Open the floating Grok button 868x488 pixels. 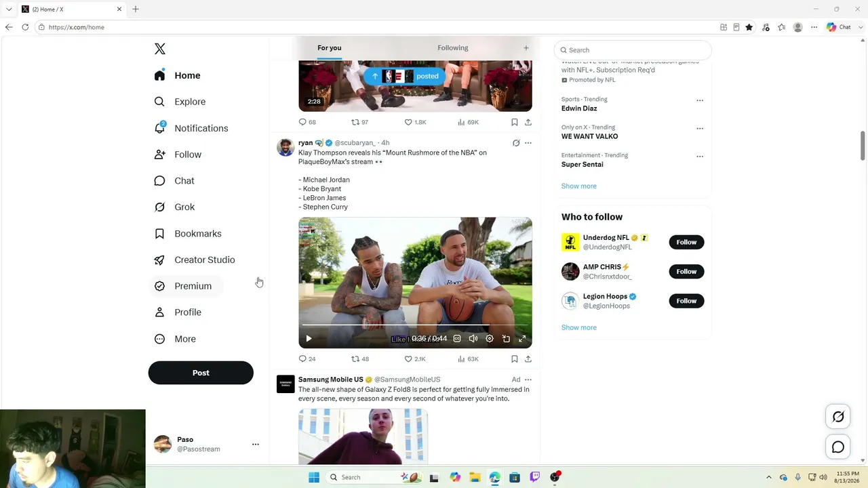[x=838, y=417]
